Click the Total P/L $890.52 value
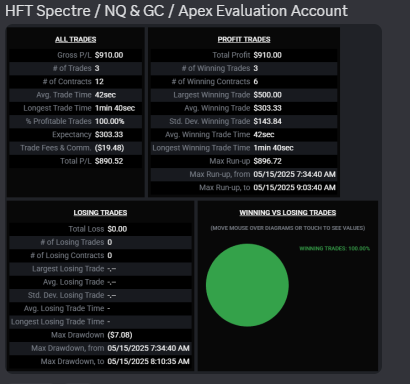The width and height of the screenshot is (410, 384). click(x=109, y=161)
